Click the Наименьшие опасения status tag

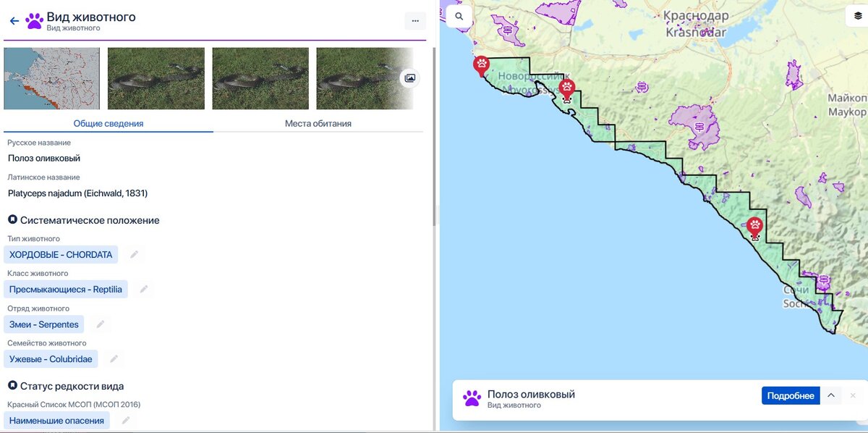click(56, 421)
